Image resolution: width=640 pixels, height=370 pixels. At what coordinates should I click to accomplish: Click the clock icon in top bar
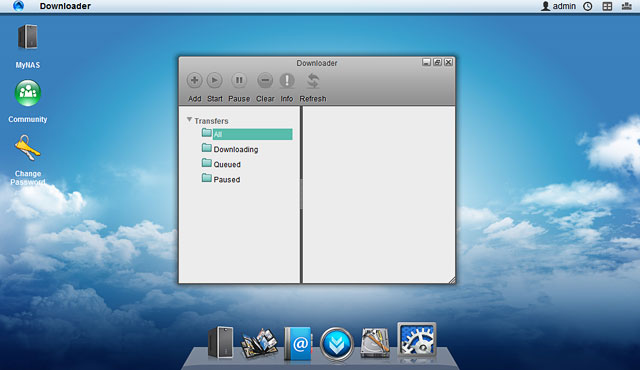click(588, 6)
